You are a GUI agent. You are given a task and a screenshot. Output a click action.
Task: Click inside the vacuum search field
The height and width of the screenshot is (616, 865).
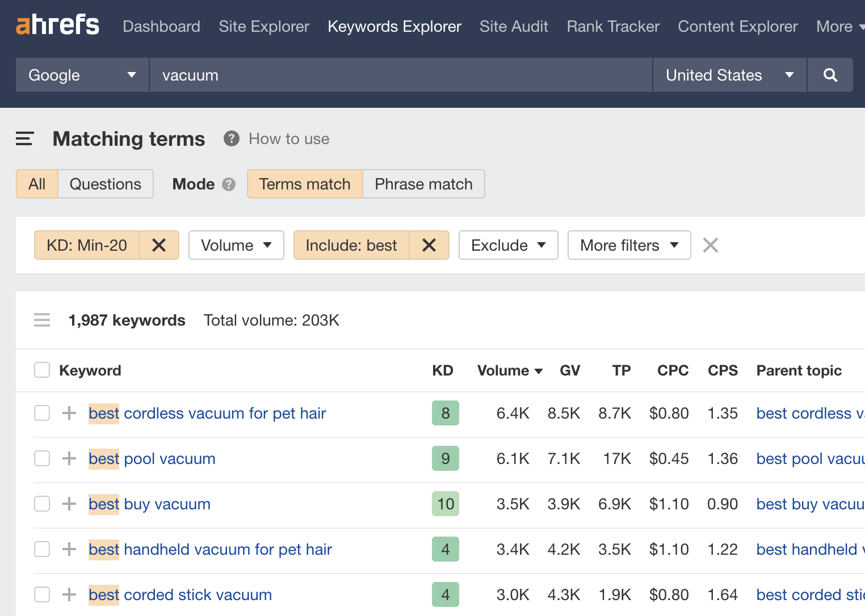pyautogui.click(x=397, y=74)
